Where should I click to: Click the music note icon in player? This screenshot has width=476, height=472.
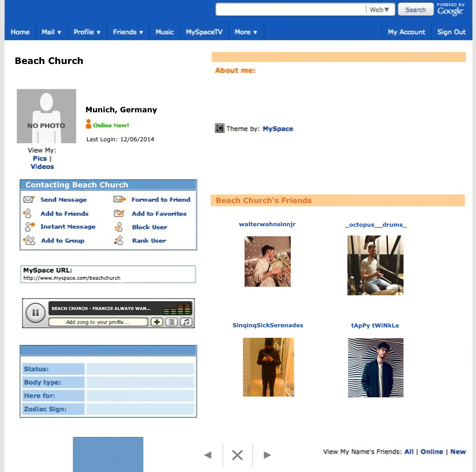click(186, 322)
